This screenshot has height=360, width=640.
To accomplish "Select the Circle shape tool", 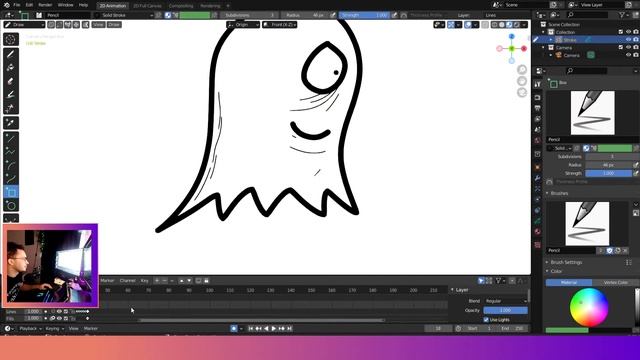I will click(11, 206).
